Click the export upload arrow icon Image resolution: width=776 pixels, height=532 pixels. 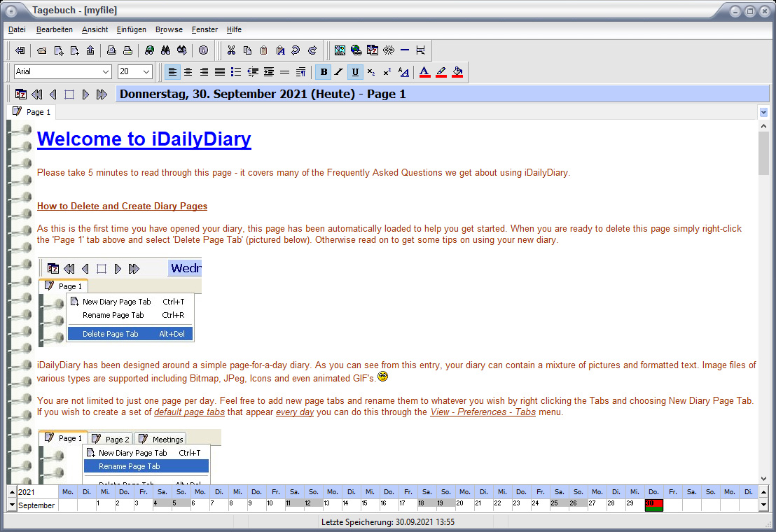pos(90,50)
